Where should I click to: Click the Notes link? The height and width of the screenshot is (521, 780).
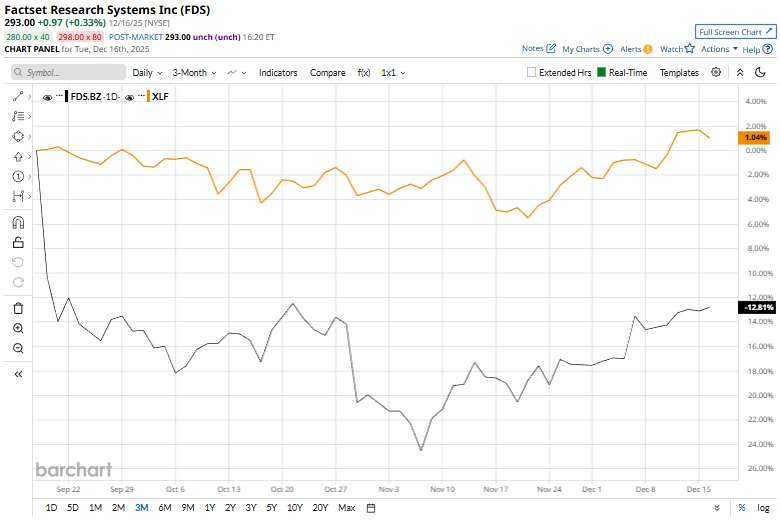coord(532,48)
